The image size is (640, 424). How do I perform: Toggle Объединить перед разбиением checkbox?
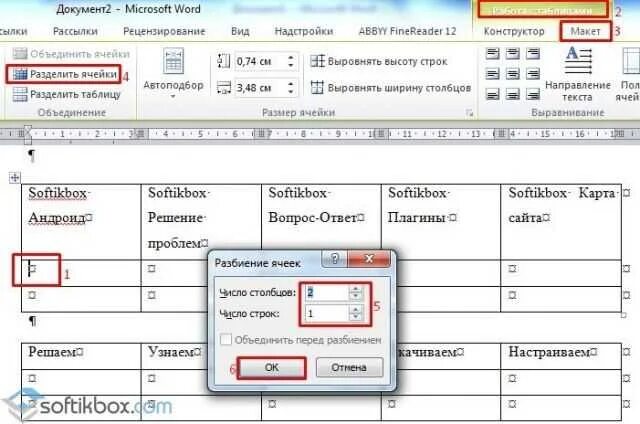226,340
